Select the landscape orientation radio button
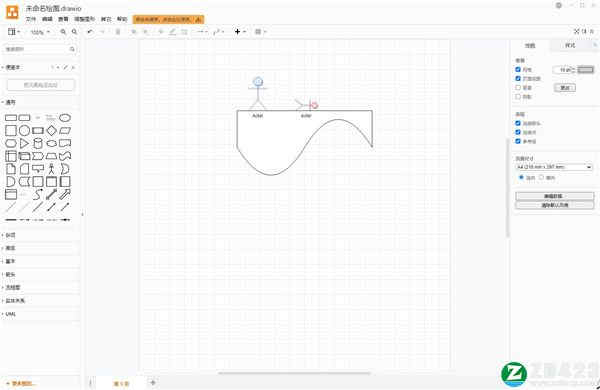The height and width of the screenshot is (390, 600). 541,177
